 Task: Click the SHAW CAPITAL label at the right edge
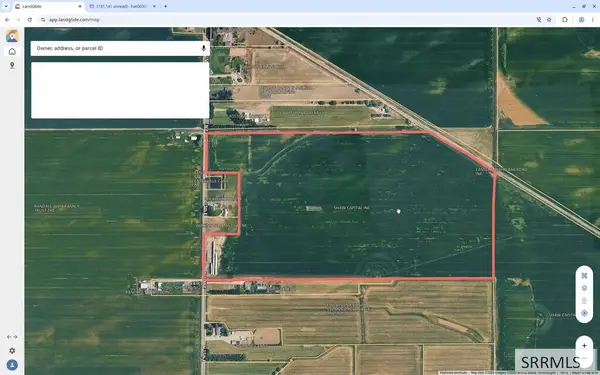[x=562, y=315]
